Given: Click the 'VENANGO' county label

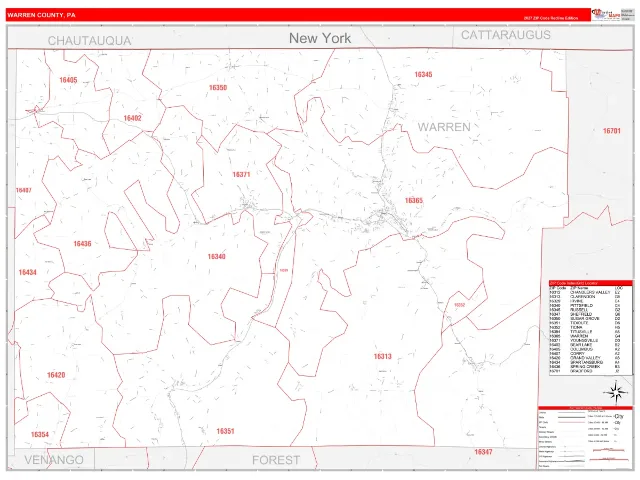Looking at the screenshot, I should coord(54,460).
